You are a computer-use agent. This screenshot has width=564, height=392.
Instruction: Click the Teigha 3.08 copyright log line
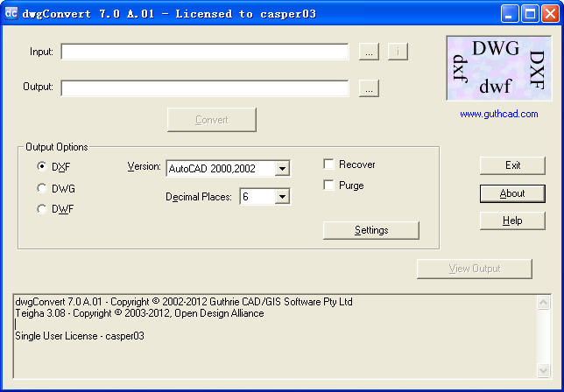139,313
